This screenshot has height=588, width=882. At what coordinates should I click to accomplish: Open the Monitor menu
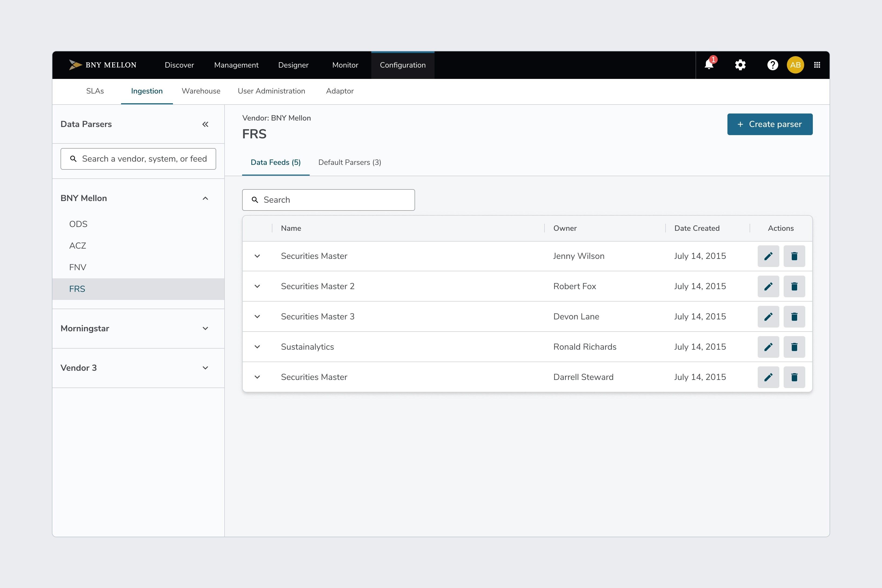345,65
